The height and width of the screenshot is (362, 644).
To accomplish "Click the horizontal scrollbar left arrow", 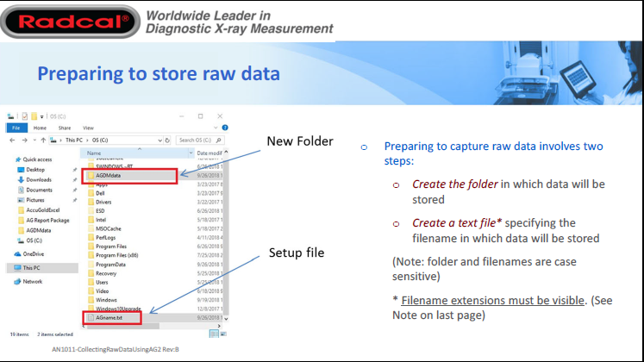I will [x=84, y=327].
